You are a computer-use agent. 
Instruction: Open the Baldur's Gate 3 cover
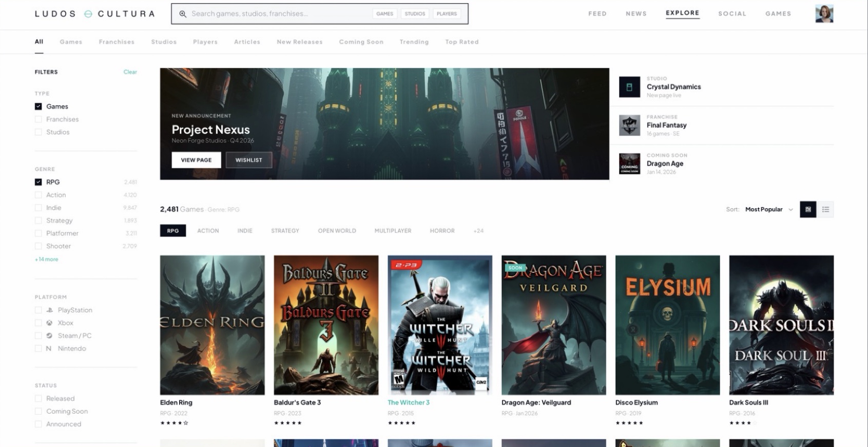pos(326,325)
